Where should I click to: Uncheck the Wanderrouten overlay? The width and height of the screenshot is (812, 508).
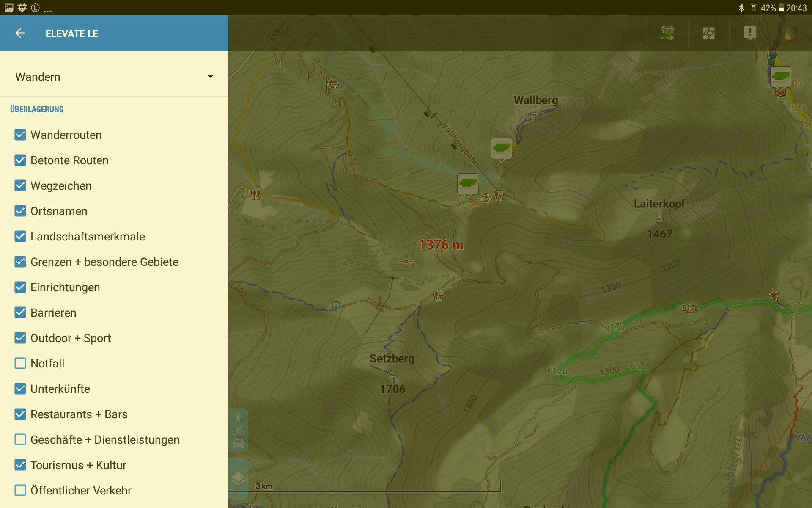tap(20, 135)
